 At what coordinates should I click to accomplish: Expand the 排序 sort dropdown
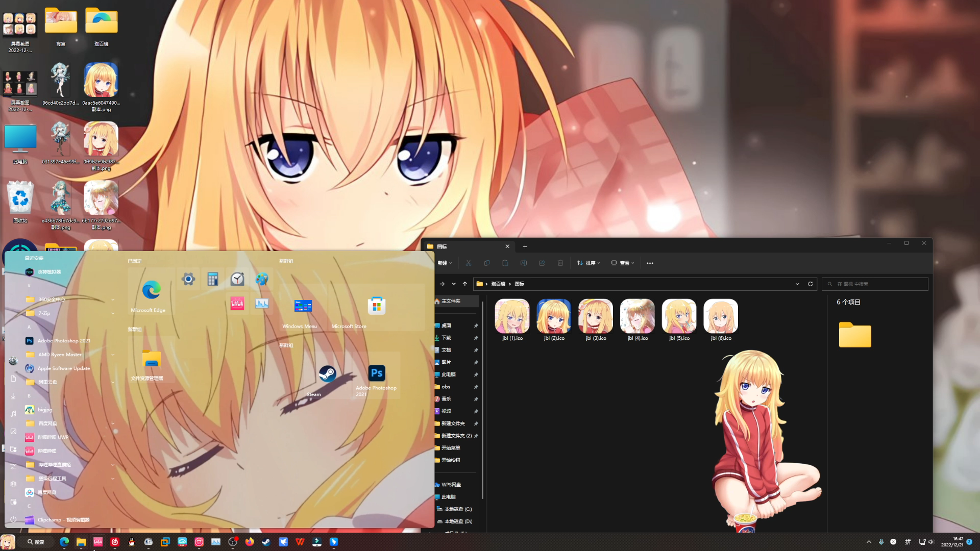coord(588,263)
